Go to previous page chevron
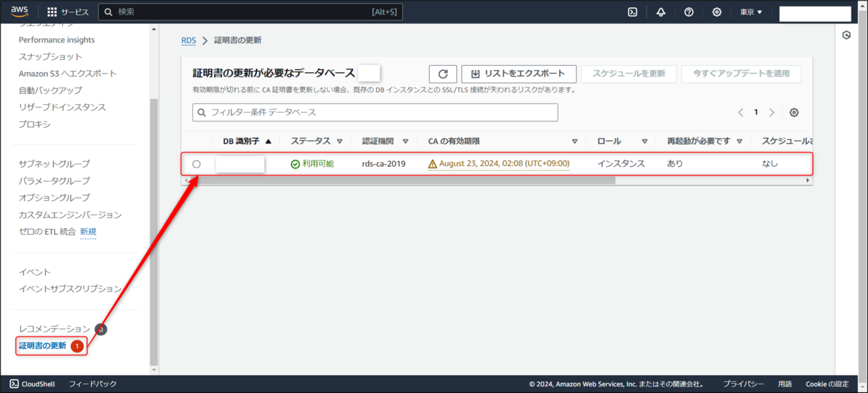The width and height of the screenshot is (868, 393). [741, 113]
